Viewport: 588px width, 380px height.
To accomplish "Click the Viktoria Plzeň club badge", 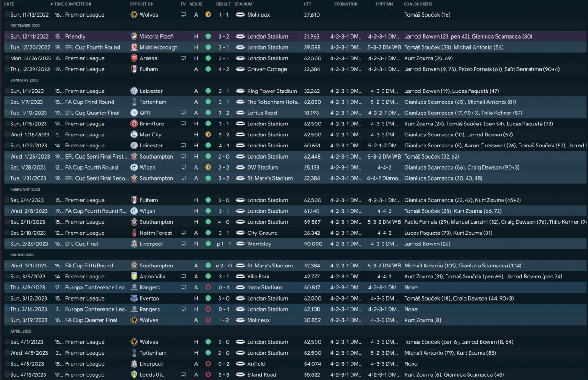I will pos(134,37).
